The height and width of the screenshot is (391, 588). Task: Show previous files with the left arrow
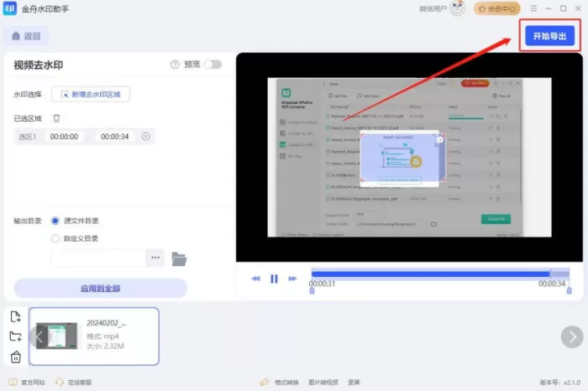[x=39, y=336]
